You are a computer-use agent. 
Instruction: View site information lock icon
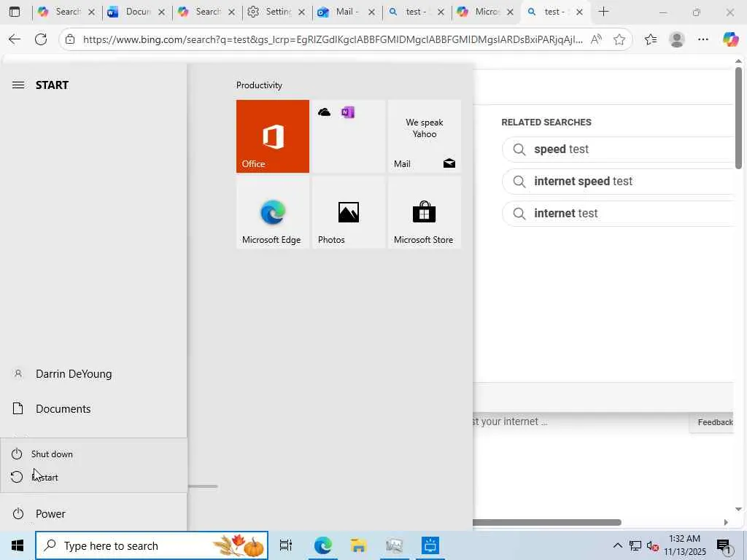click(x=70, y=39)
